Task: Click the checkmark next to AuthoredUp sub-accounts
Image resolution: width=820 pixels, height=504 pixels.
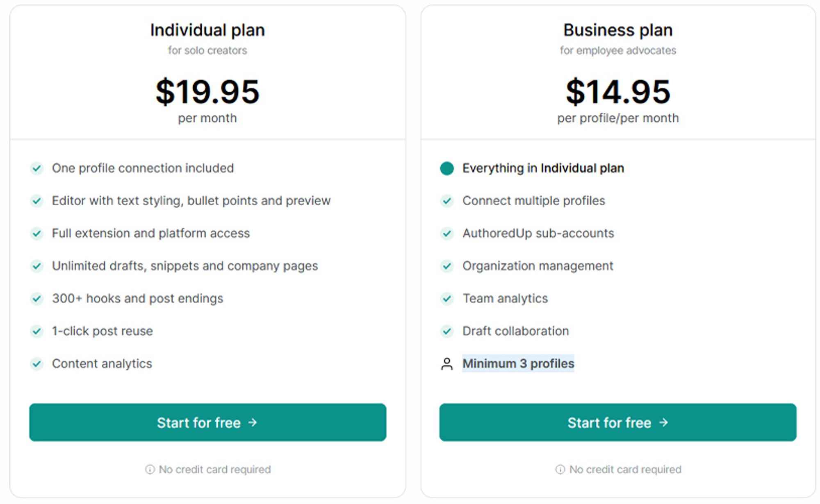Action: [447, 234]
